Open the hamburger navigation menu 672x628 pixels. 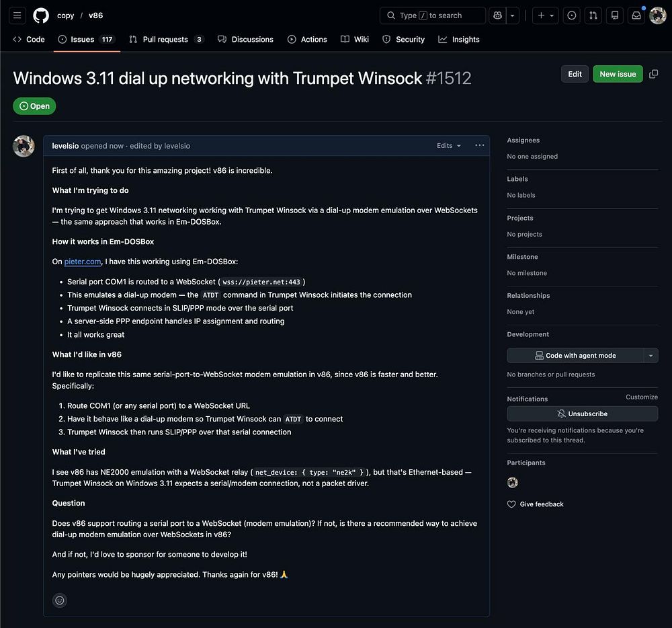(x=17, y=15)
